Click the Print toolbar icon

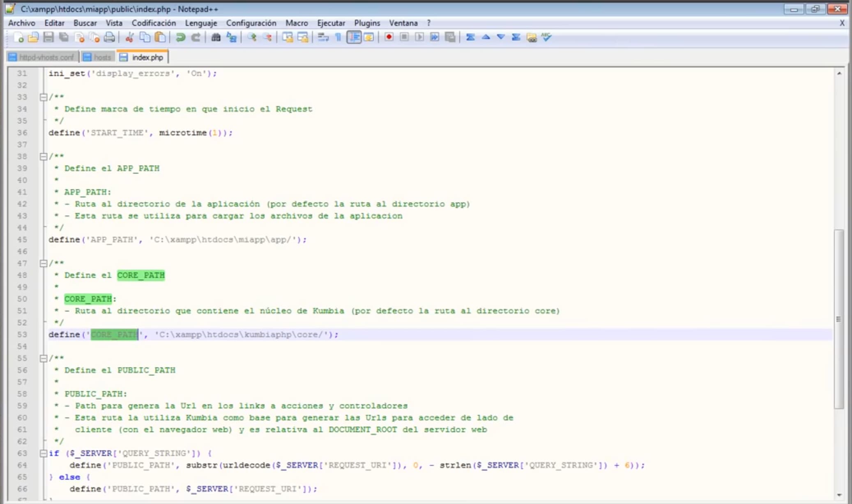point(109,38)
